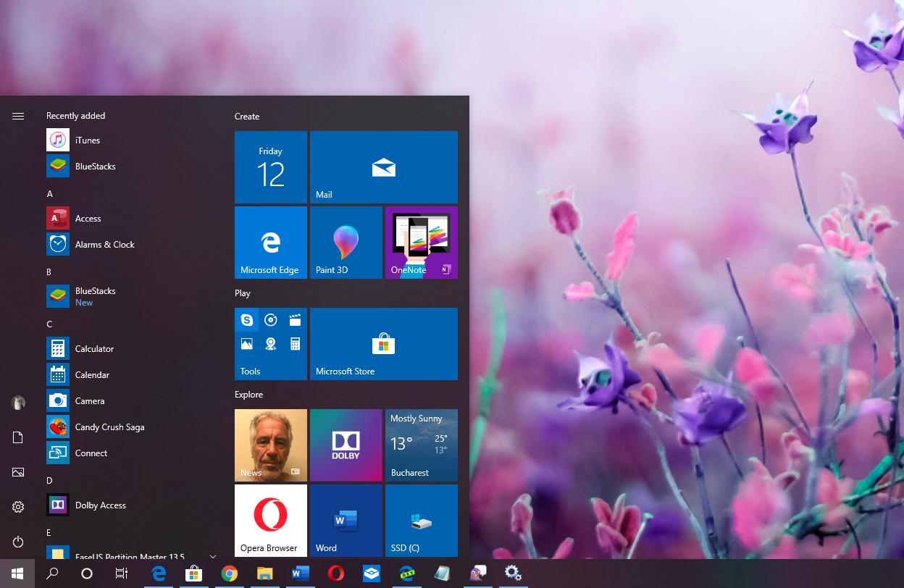
Task: Open Task View in the taskbar
Action: pyautogui.click(x=122, y=574)
